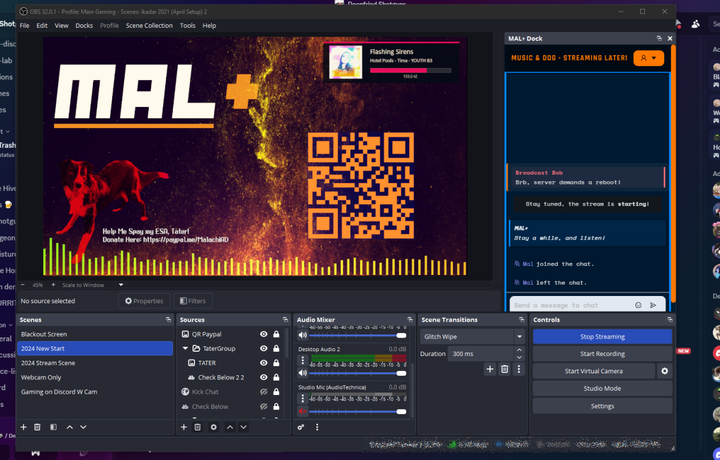The image size is (720, 460).
Task: Add a new scene with plus icon
Action: 21,427
